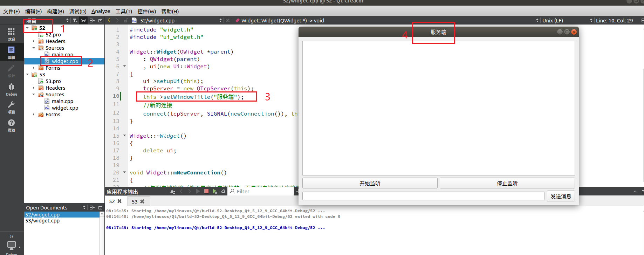Toggle synchronize with editor link icon
This screenshot has width=644, height=255.
(x=83, y=20)
